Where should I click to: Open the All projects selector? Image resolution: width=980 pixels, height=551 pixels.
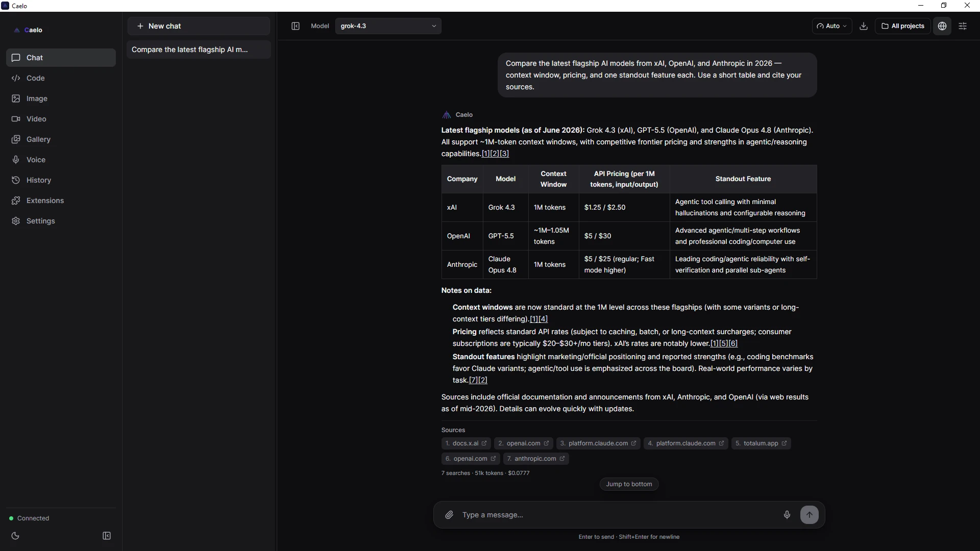pyautogui.click(x=902, y=26)
